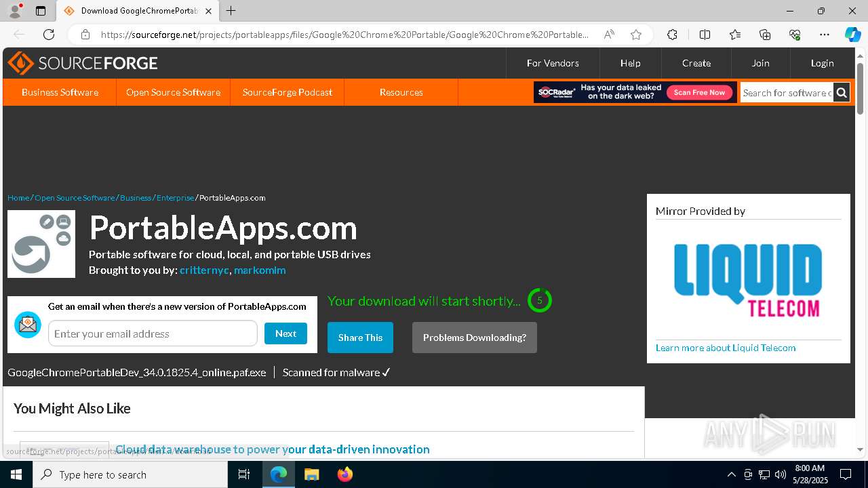Open the Business Software tab
The image size is (868, 488).
(60, 92)
